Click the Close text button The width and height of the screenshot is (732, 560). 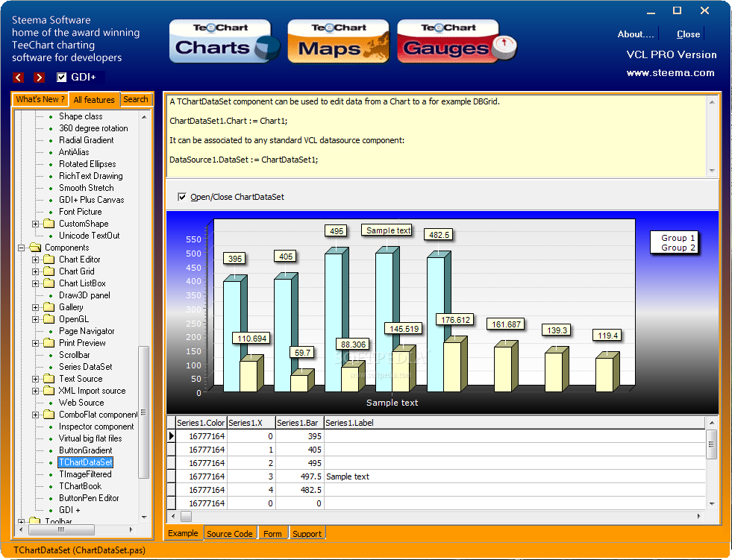pos(688,34)
